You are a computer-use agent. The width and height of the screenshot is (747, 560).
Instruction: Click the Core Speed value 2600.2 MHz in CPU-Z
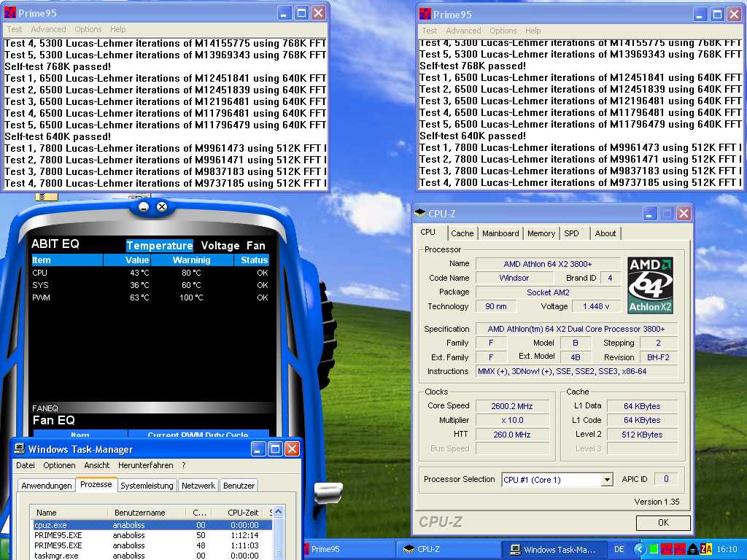[x=512, y=406]
